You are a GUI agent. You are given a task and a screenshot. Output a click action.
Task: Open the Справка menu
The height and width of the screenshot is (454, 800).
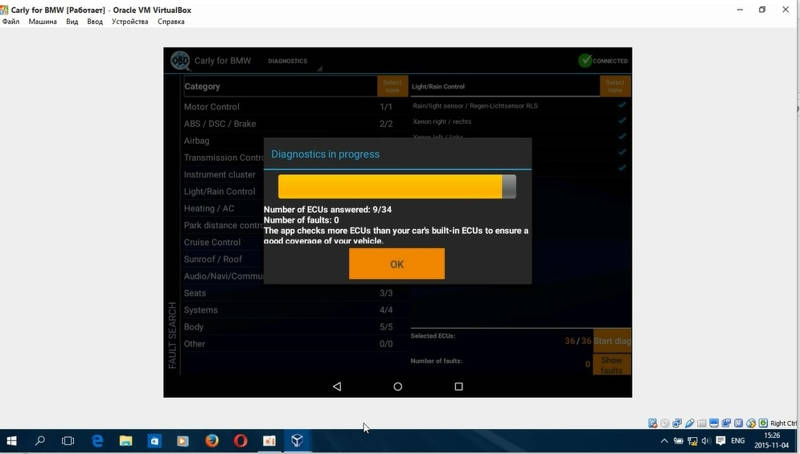tap(172, 21)
